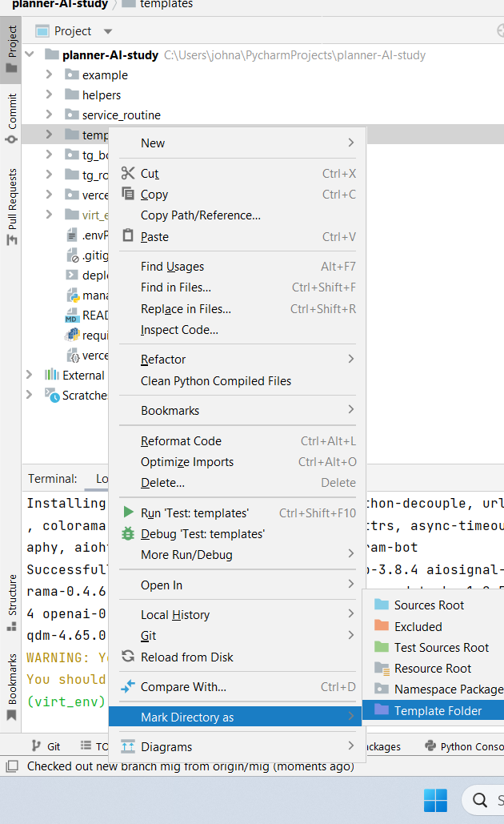504x824 pixels.
Task: Expand the example folder
Action: coord(49,74)
